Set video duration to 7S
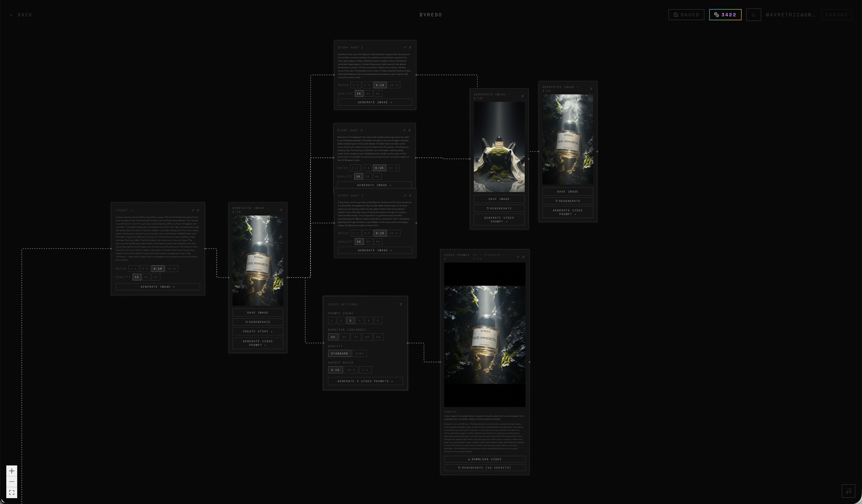Image resolution: width=862 pixels, height=504 pixels. point(355,337)
